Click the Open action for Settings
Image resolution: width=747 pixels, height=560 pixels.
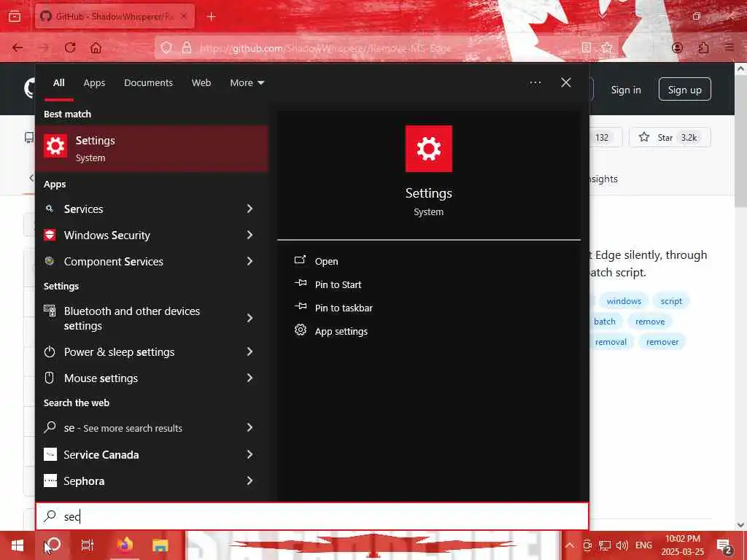326,262
